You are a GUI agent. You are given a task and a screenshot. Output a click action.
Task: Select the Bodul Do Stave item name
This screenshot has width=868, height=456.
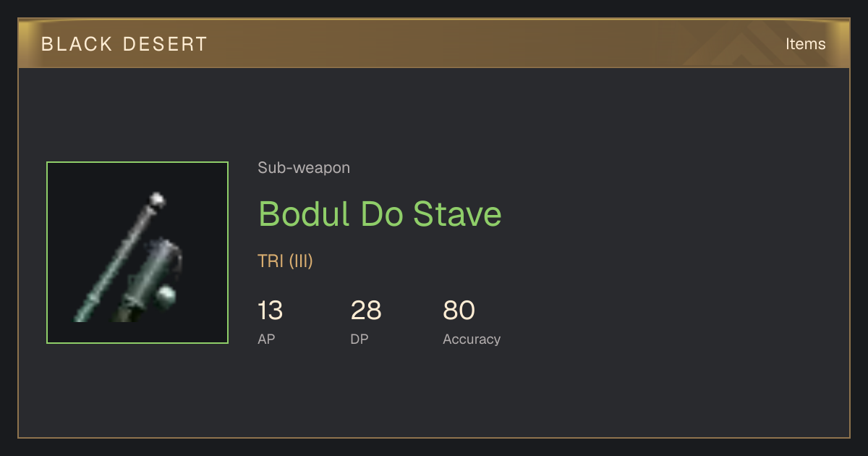coord(380,214)
